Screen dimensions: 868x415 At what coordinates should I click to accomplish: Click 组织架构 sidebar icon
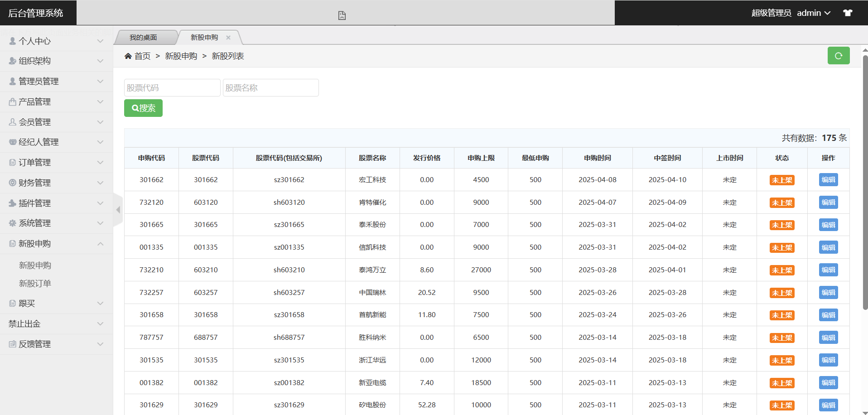pyautogui.click(x=13, y=61)
